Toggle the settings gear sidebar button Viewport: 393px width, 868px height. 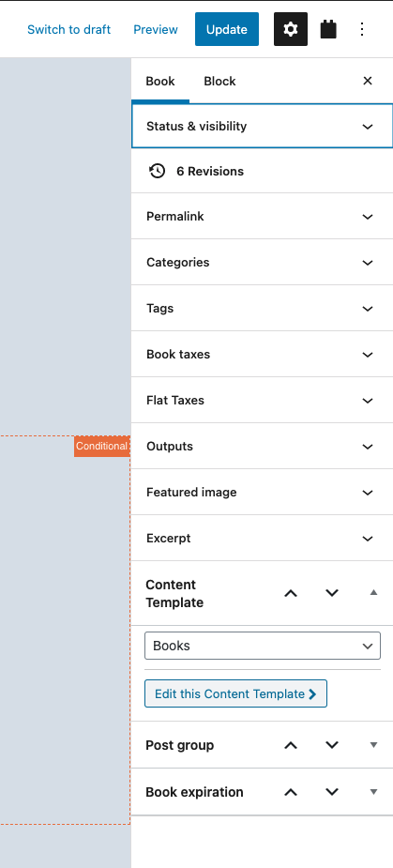(x=291, y=29)
